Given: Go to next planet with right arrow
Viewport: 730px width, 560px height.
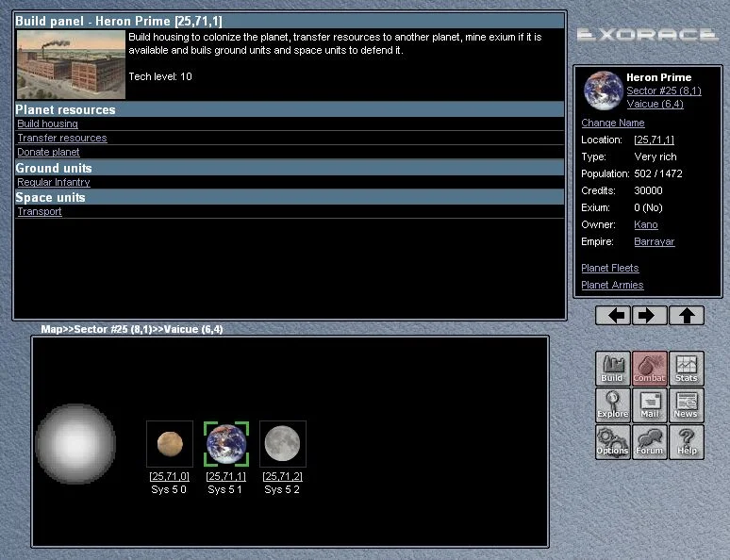Looking at the screenshot, I should [x=649, y=316].
